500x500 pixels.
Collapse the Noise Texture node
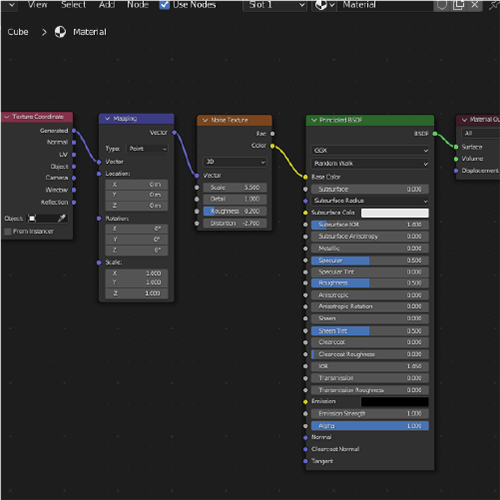click(x=205, y=120)
